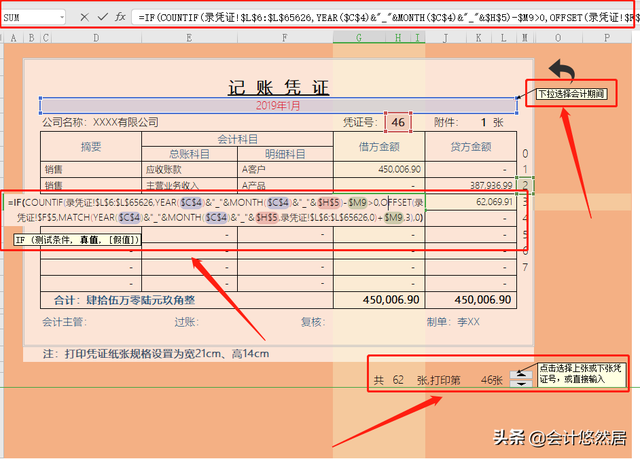Image resolution: width=640 pixels, height=459 pixels.
Task: Open the Name Box dropdown arrow
Action: point(62,18)
